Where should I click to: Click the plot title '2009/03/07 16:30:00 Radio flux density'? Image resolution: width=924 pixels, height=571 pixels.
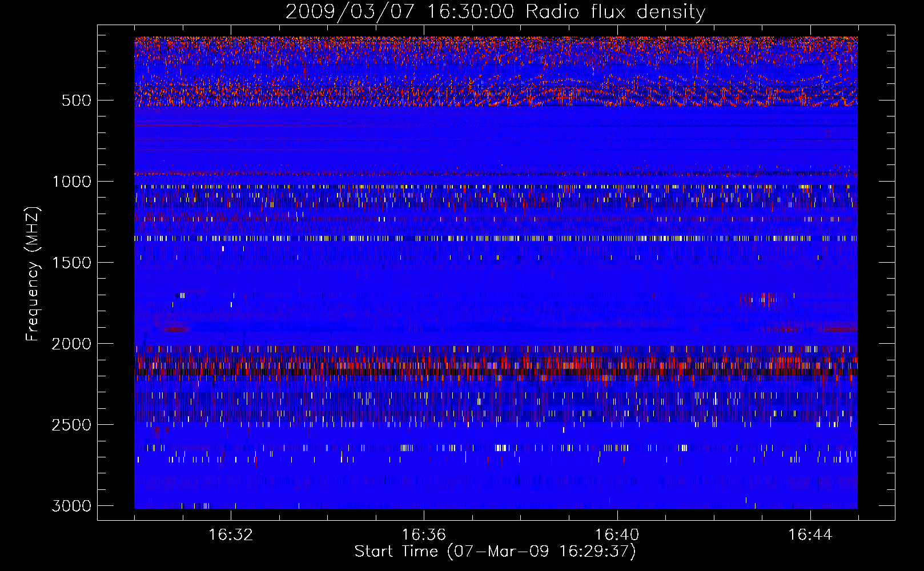click(495, 11)
